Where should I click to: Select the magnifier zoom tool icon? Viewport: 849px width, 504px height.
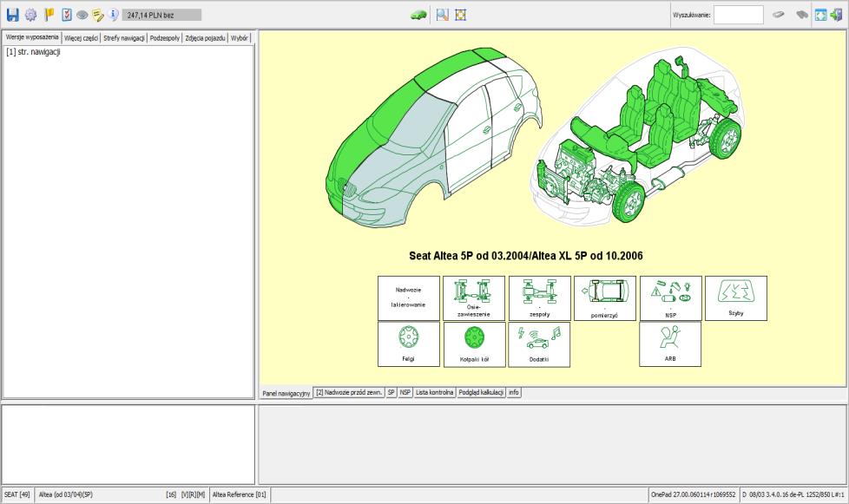click(x=443, y=15)
